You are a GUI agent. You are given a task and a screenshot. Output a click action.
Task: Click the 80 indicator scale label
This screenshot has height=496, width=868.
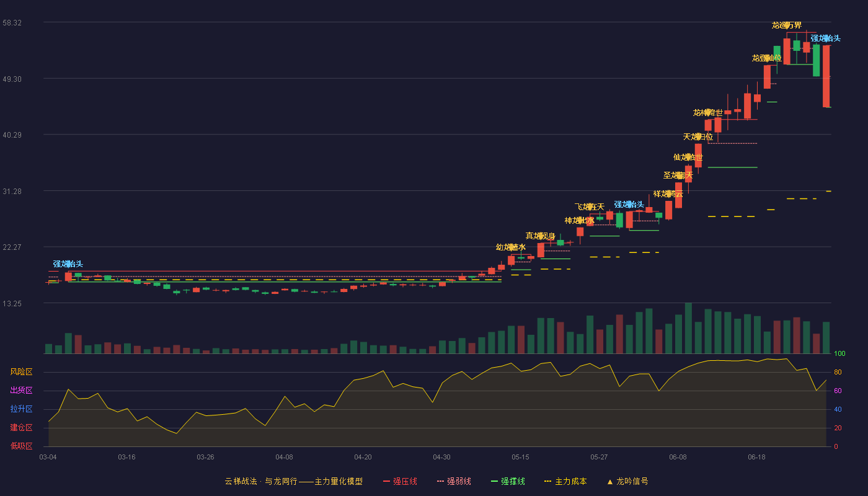coord(838,372)
